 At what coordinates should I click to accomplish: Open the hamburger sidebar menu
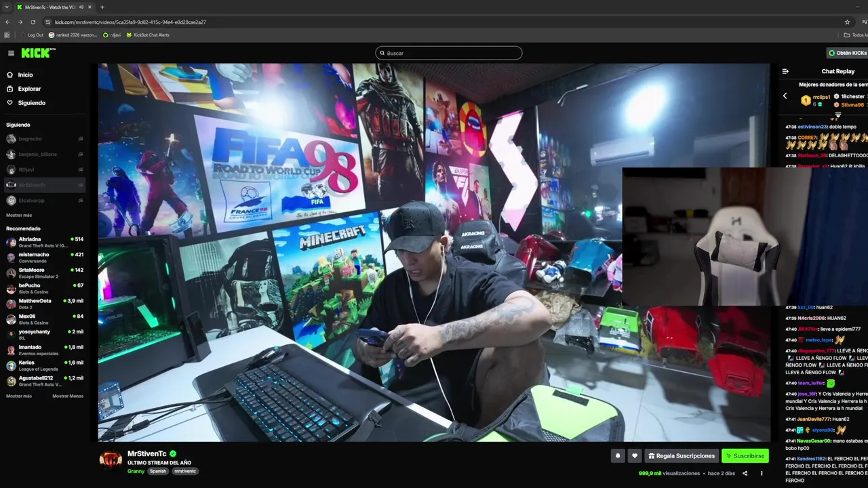(11, 53)
